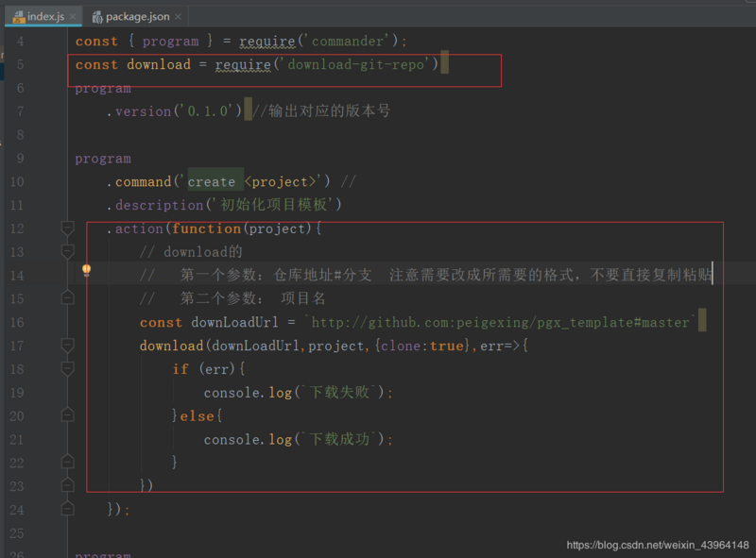Toggle fold marker on line 24
The image size is (756, 558).
click(67, 508)
